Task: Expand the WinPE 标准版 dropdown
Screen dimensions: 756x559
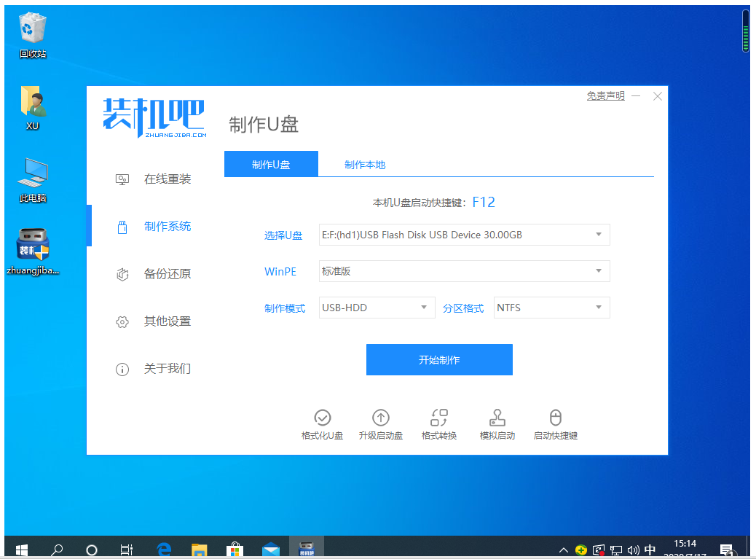Action: click(464, 271)
